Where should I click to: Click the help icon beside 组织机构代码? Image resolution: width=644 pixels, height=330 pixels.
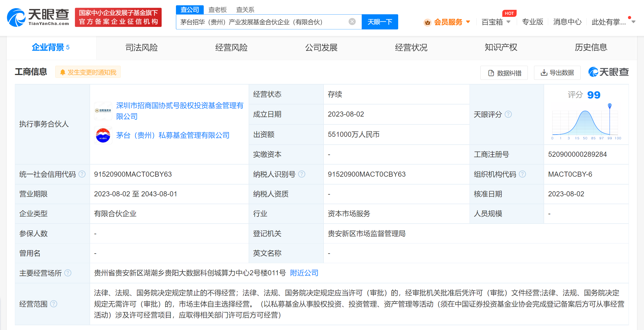point(522,174)
